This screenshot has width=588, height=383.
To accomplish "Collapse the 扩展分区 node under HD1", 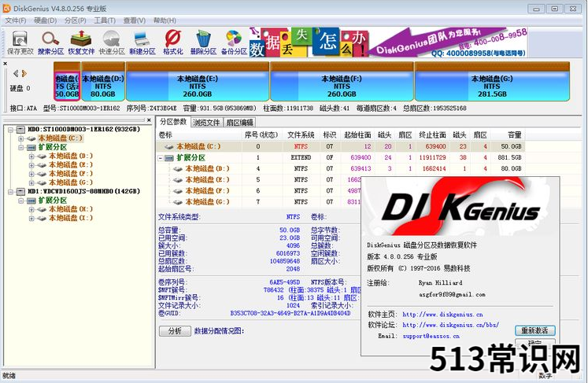I will [x=21, y=201].
